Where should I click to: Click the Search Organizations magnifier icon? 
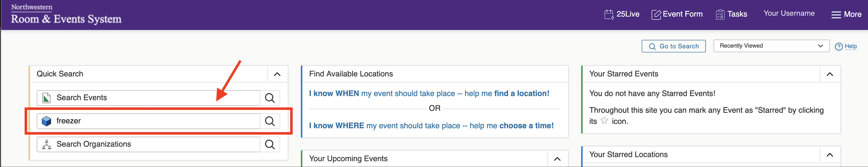[270, 144]
